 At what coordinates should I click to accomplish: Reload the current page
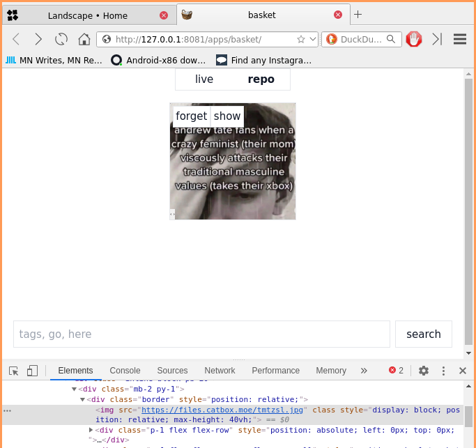[61, 40]
